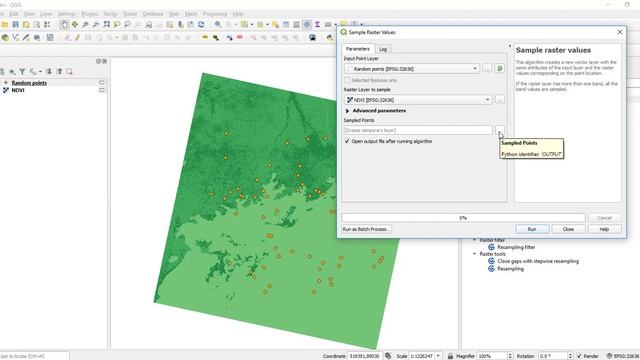Screen dimensions: 640x360
Task: Click the Toggle Editing pencil icon
Action: (77, 38)
